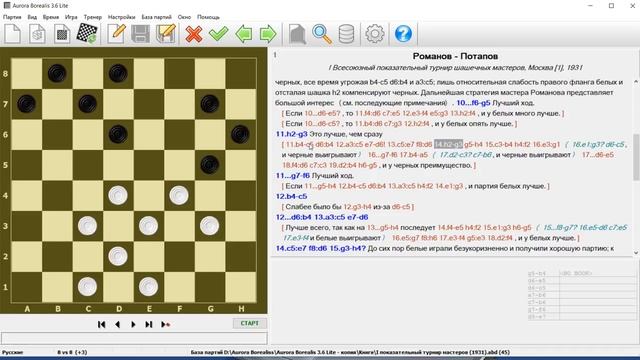The width and height of the screenshot is (640, 360).
Task: Select sub-variation move 16.e1:g3?
Action: pyautogui.click(x=587, y=144)
